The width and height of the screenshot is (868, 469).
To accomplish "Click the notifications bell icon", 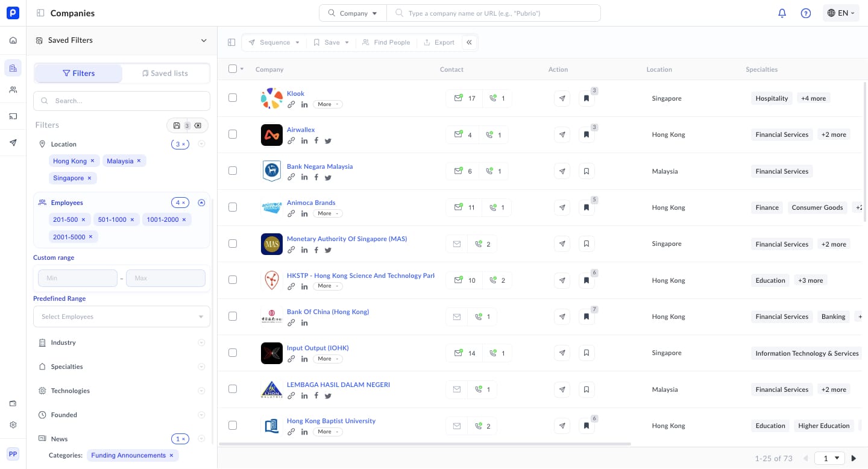I will pyautogui.click(x=782, y=13).
